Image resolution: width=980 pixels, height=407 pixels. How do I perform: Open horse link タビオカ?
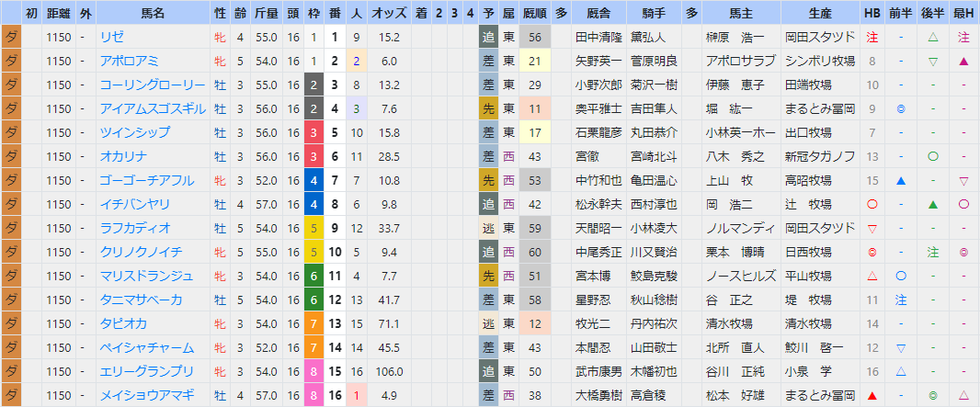point(124,323)
